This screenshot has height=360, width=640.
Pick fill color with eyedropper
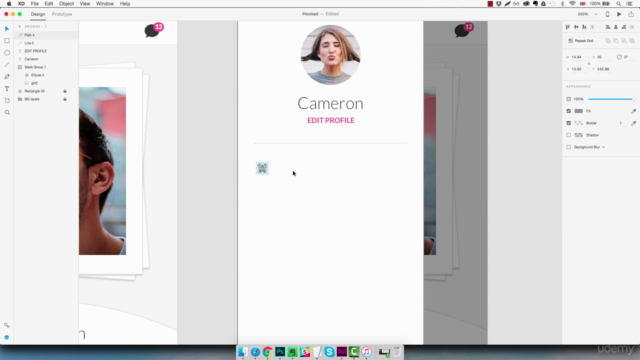click(633, 111)
